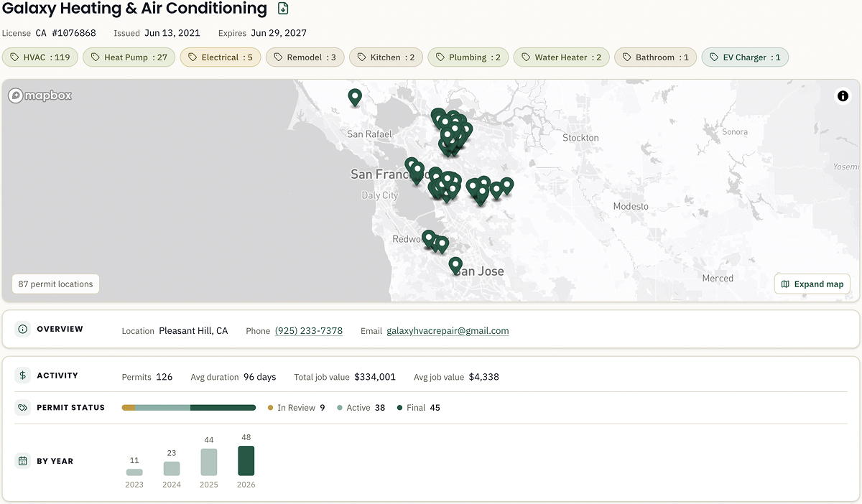Select the Water Heater : 2 tag

(562, 57)
